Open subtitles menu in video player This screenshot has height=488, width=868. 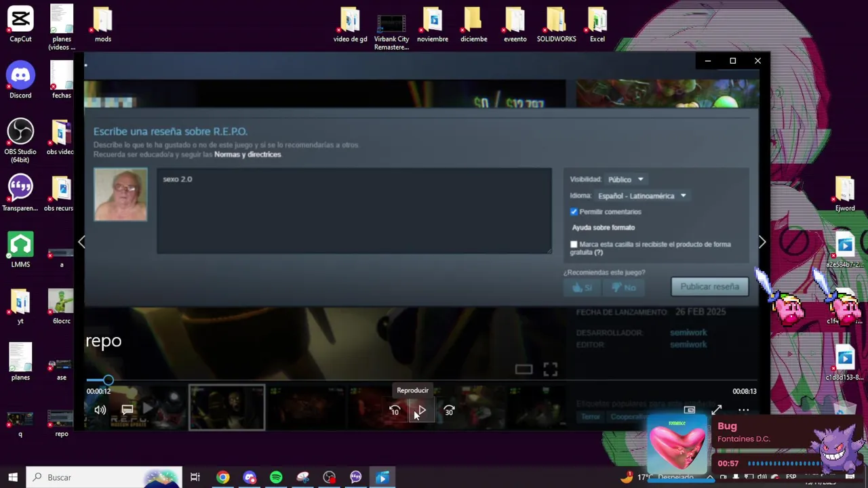click(127, 410)
